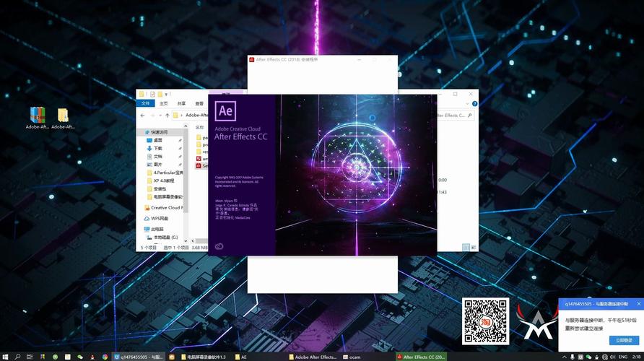Select Creative Cloud Files in sidebar

point(163,208)
